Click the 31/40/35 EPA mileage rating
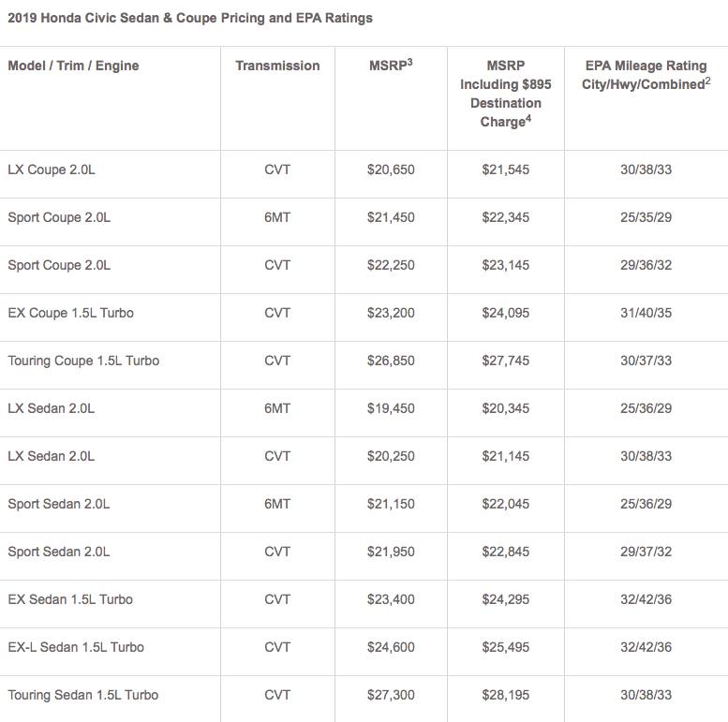Screen dimensions: 728x722 point(645,313)
